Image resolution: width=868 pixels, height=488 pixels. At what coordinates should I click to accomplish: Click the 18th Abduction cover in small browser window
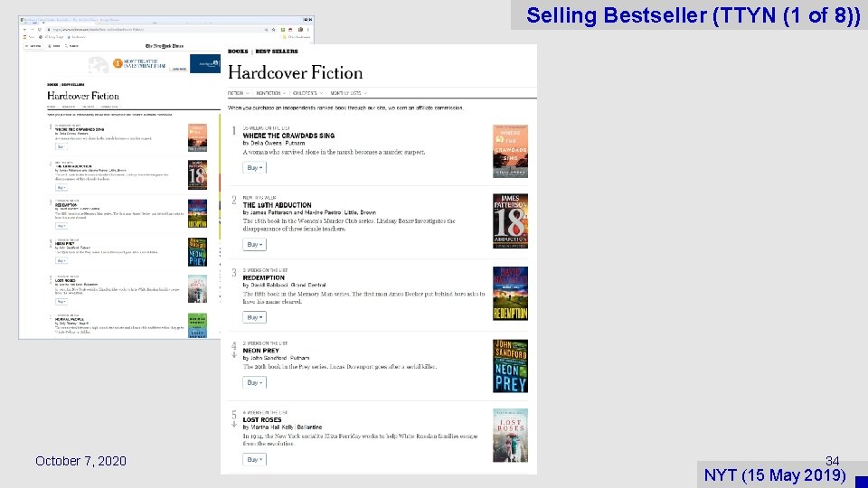197,174
